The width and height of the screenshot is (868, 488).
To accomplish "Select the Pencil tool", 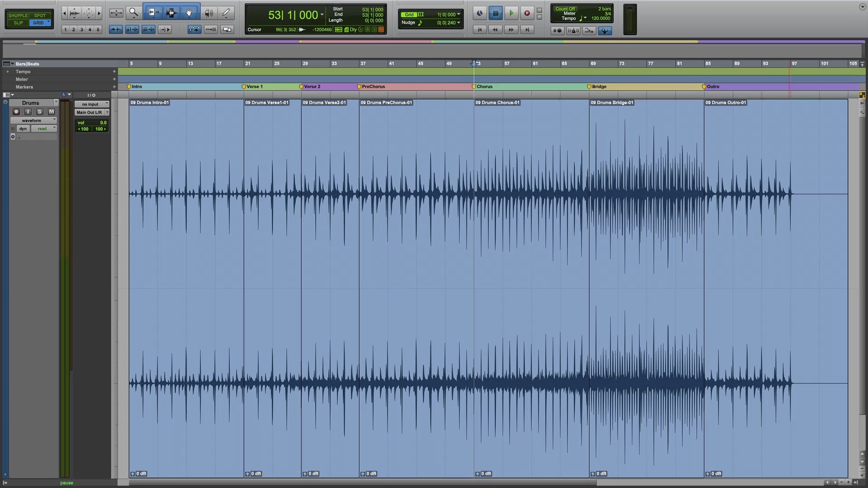I will tap(226, 13).
